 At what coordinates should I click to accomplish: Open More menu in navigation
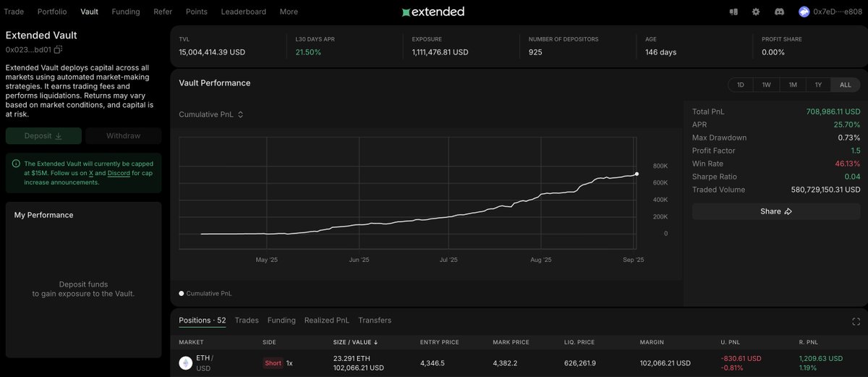coord(289,12)
